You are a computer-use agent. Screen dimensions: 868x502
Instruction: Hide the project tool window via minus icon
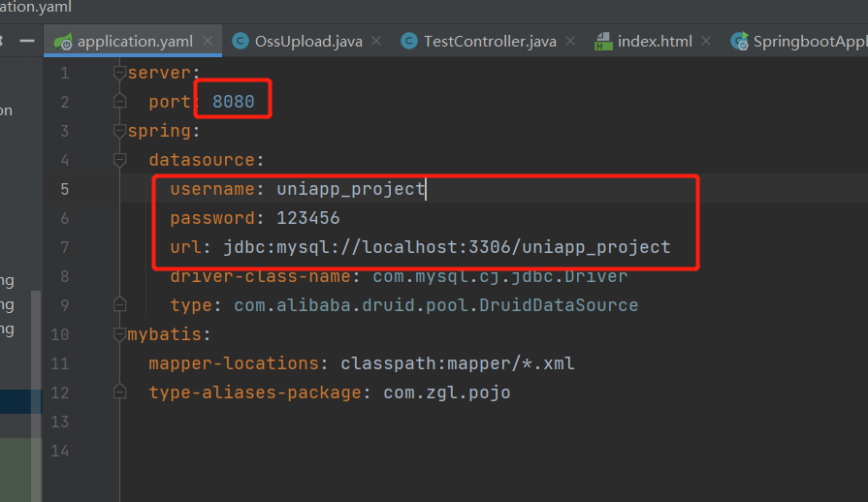pyautogui.click(x=26, y=41)
